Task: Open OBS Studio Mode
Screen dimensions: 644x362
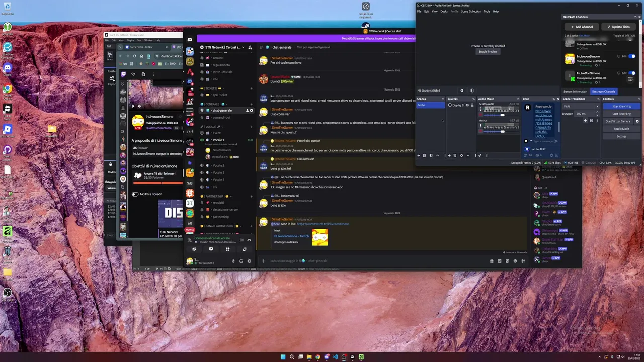Action: pos(621,129)
